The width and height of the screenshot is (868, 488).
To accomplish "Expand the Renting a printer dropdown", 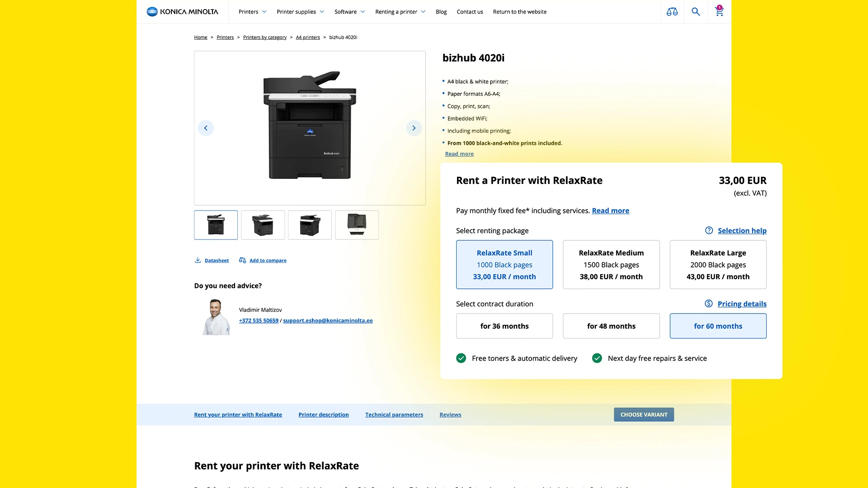I will [x=400, y=12].
